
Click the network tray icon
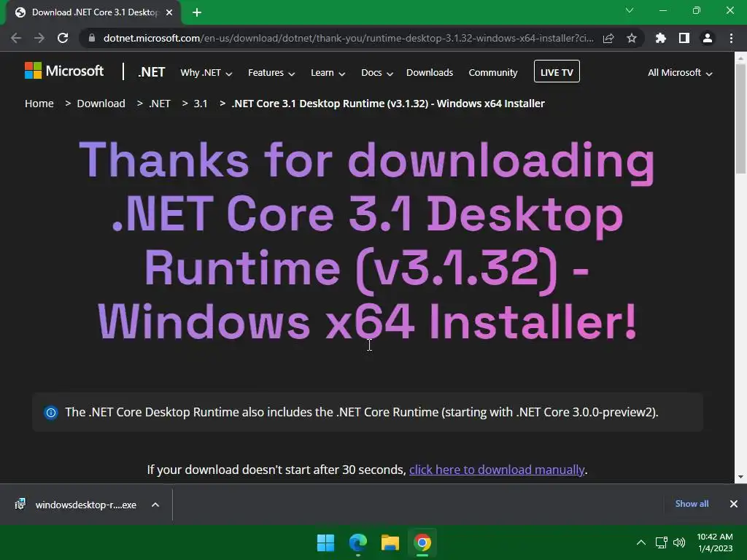661,542
